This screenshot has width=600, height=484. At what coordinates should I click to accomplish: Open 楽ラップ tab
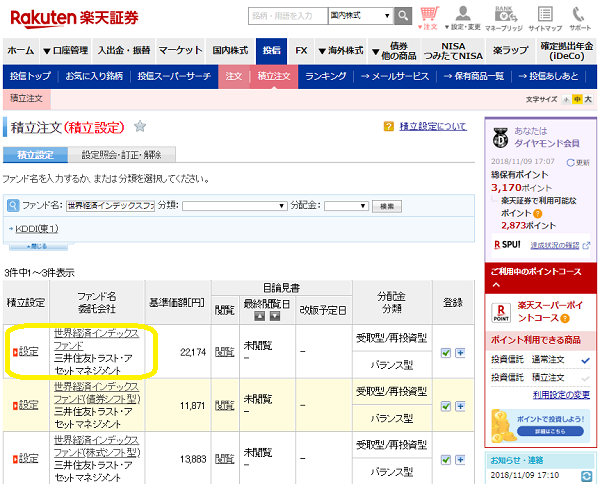click(510, 51)
